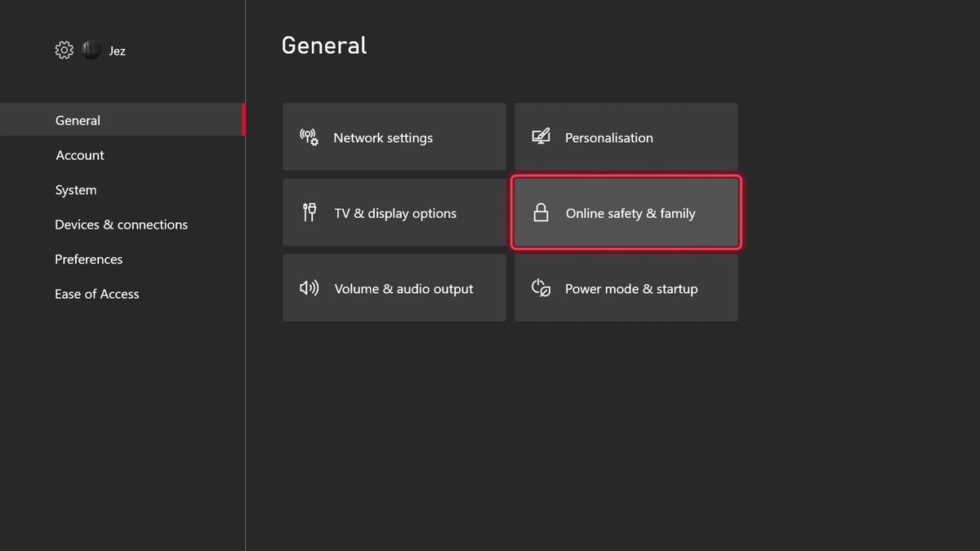Open Volume & audio output settings
The width and height of the screenshot is (980, 551).
[x=394, y=287]
